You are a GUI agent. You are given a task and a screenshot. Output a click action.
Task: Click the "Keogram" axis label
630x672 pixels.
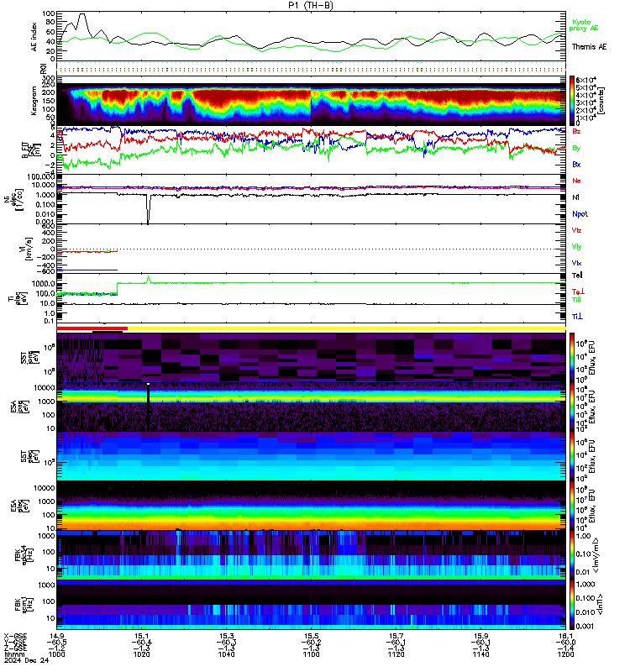(x=34, y=101)
